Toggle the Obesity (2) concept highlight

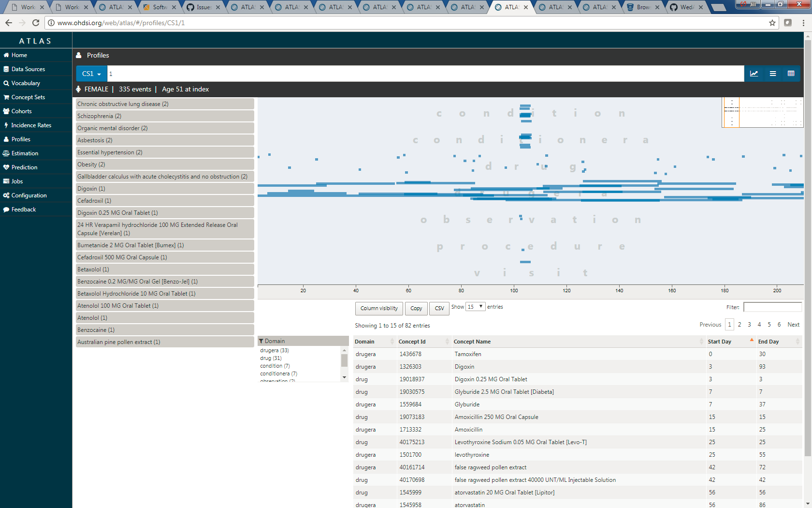164,164
